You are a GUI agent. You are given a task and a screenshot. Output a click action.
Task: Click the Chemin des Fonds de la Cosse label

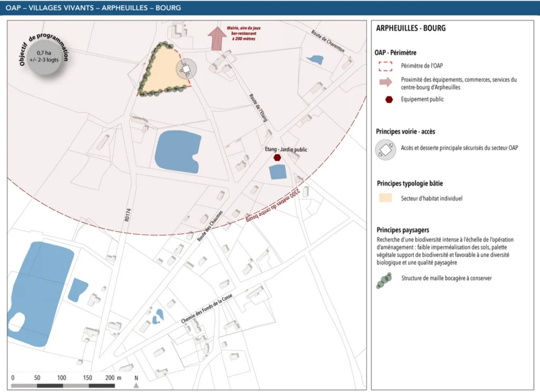pyautogui.click(x=207, y=309)
